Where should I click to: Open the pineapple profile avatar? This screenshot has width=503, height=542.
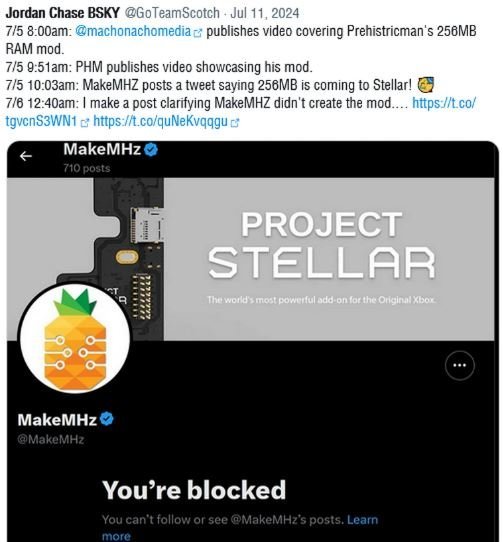pyautogui.click(x=75, y=338)
